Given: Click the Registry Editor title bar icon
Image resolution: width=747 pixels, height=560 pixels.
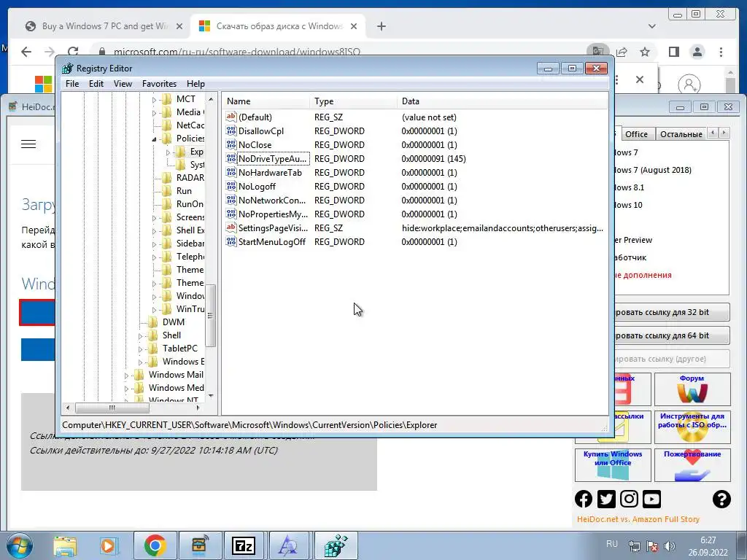Looking at the screenshot, I should [68, 68].
